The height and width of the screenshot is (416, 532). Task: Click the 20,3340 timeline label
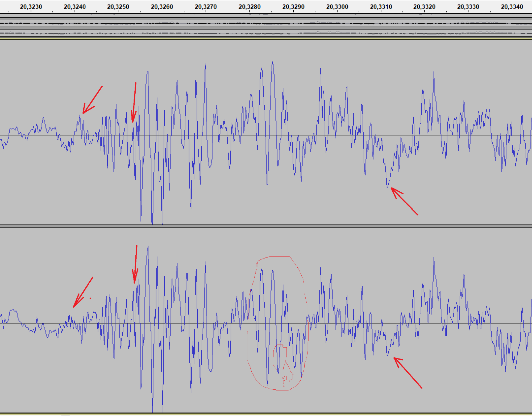[x=512, y=7]
